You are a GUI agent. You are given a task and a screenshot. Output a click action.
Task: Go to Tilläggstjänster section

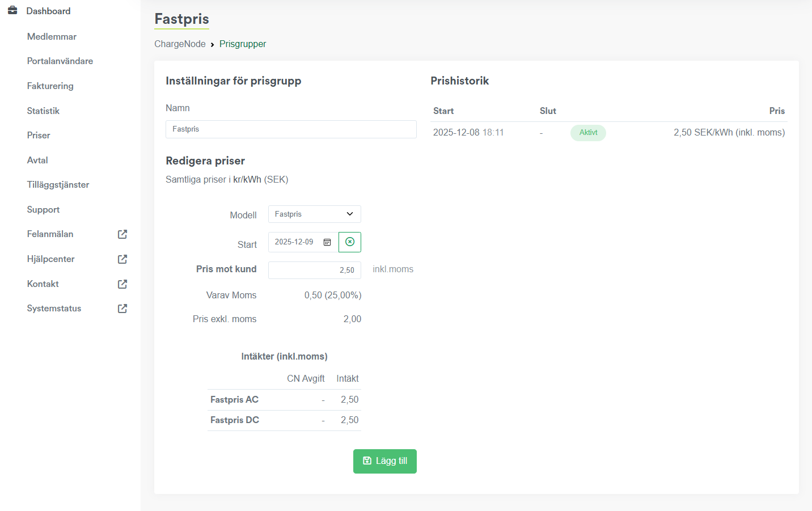click(x=58, y=185)
